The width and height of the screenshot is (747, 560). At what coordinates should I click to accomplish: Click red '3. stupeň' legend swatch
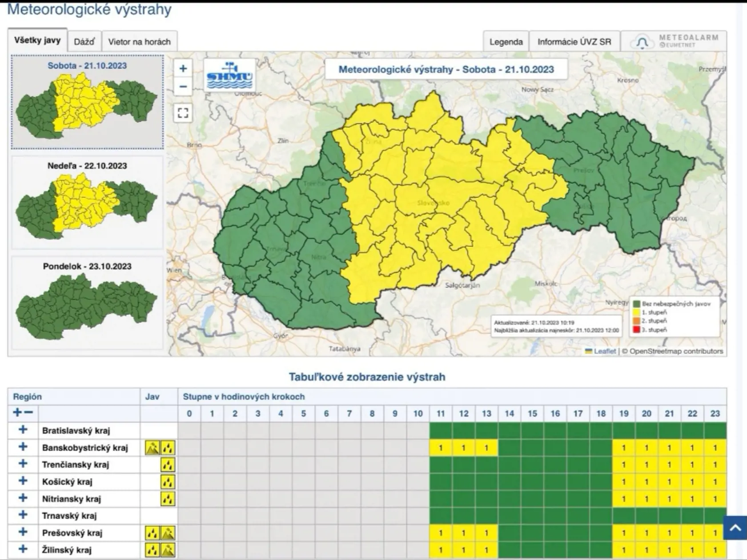637,330
